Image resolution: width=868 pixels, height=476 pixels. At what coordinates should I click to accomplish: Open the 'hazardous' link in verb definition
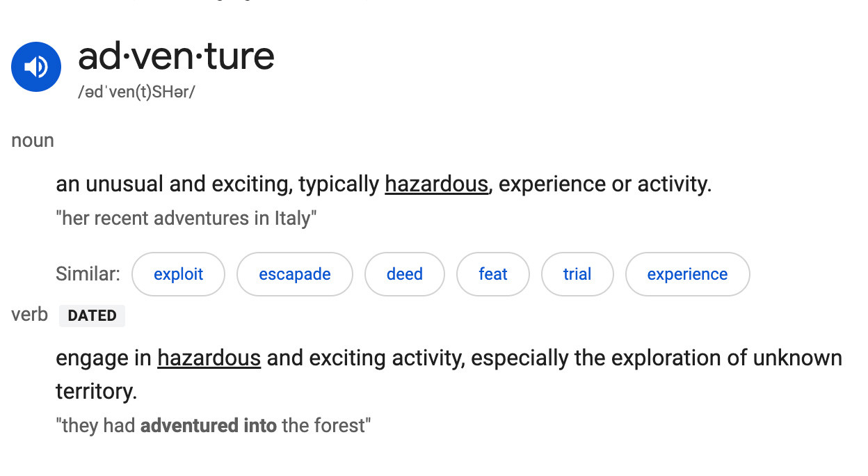[x=209, y=358]
